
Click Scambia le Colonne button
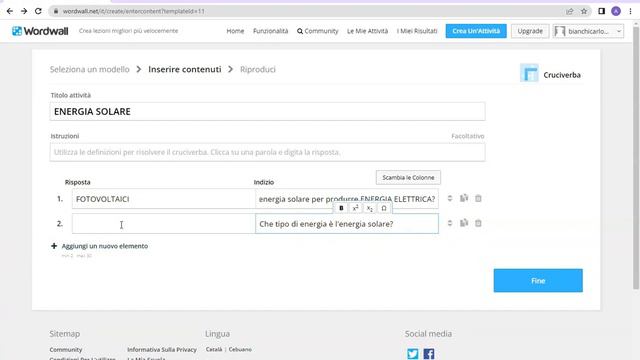point(408,178)
